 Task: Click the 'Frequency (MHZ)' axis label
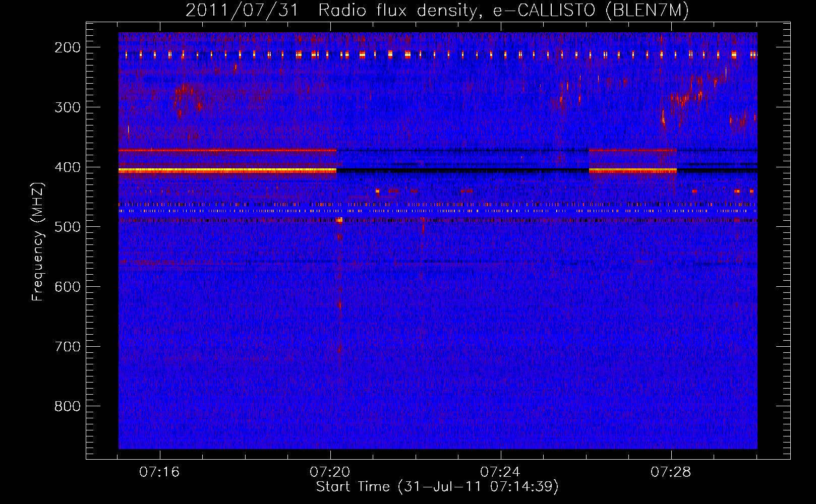click(38, 241)
